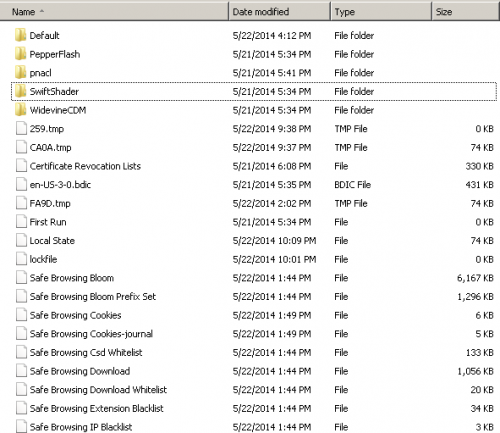Screen dimensions: 500x433
Task: Select the FA9D.tmp file name
Action: 50,204
